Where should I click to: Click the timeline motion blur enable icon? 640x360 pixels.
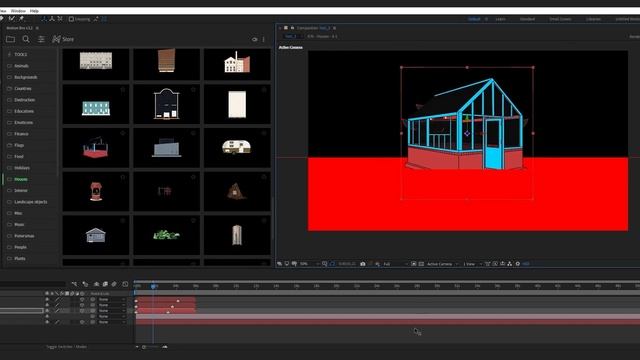pos(114,284)
